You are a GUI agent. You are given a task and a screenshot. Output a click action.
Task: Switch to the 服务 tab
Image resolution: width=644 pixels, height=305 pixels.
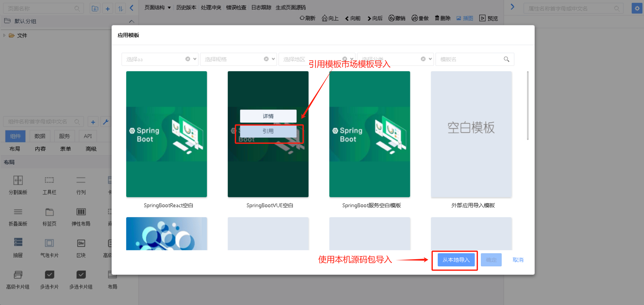coord(64,136)
